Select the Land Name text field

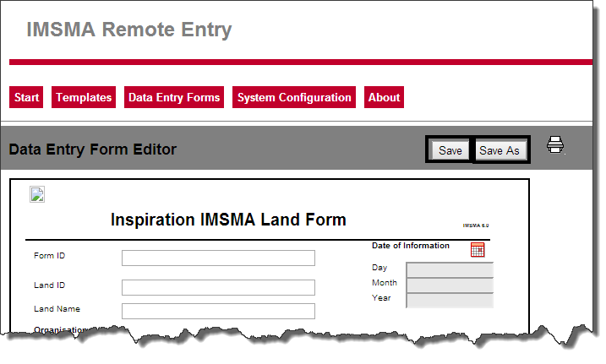218,311
